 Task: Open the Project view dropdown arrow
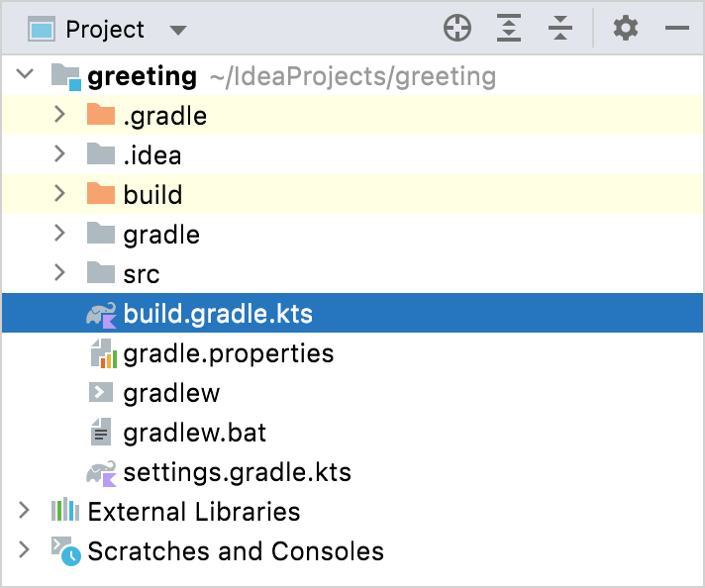click(x=178, y=30)
